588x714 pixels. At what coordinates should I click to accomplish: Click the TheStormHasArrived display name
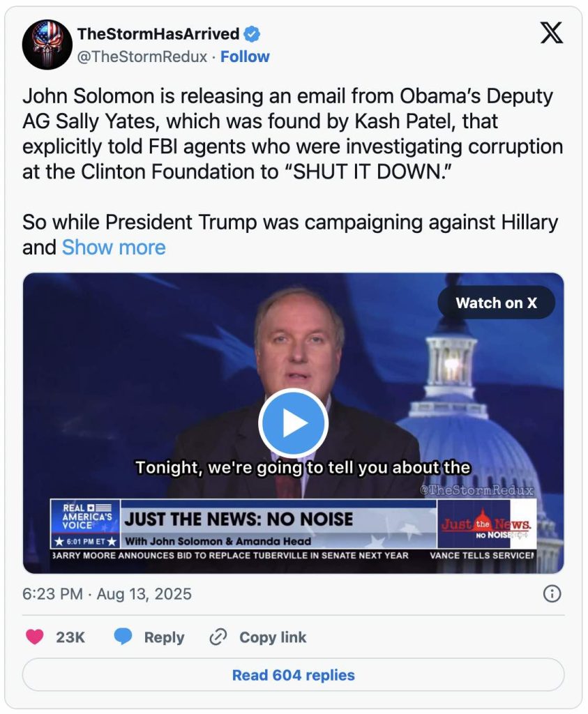pyautogui.click(x=158, y=33)
